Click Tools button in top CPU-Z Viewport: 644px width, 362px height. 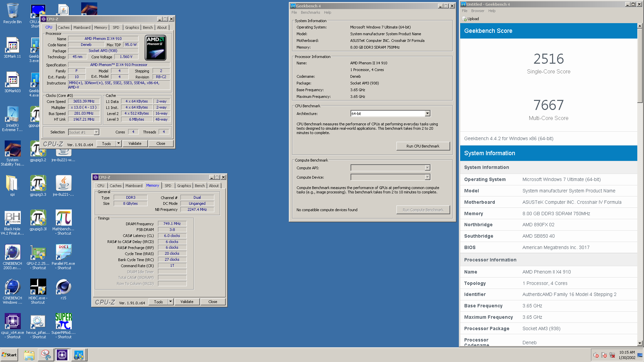tap(106, 143)
